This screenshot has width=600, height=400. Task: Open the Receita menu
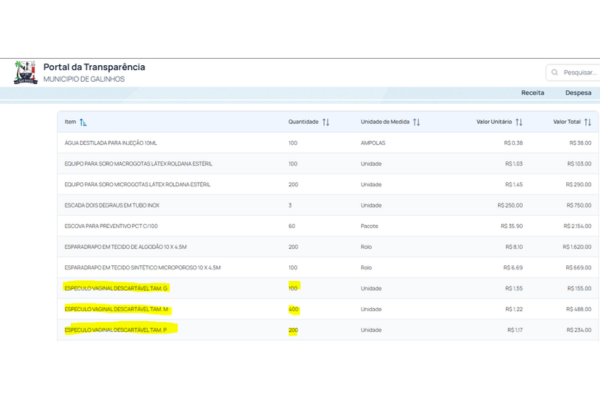(x=532, y=91)
